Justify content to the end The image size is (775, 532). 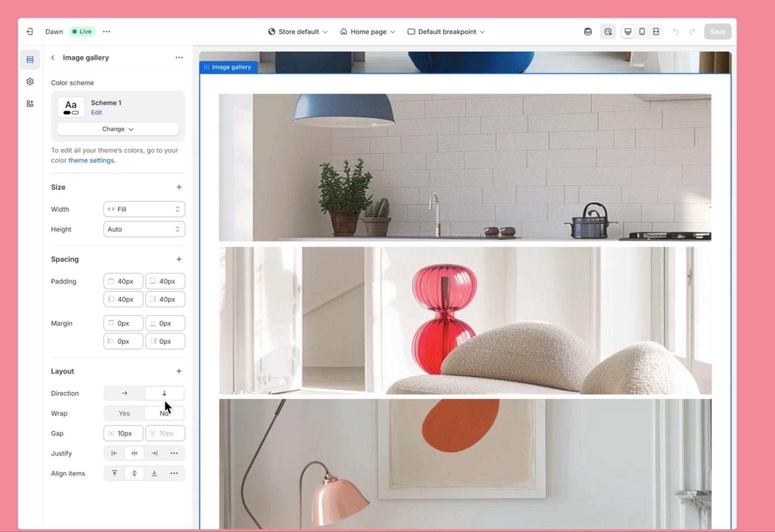pyautogui.click(x=154, y=453)
